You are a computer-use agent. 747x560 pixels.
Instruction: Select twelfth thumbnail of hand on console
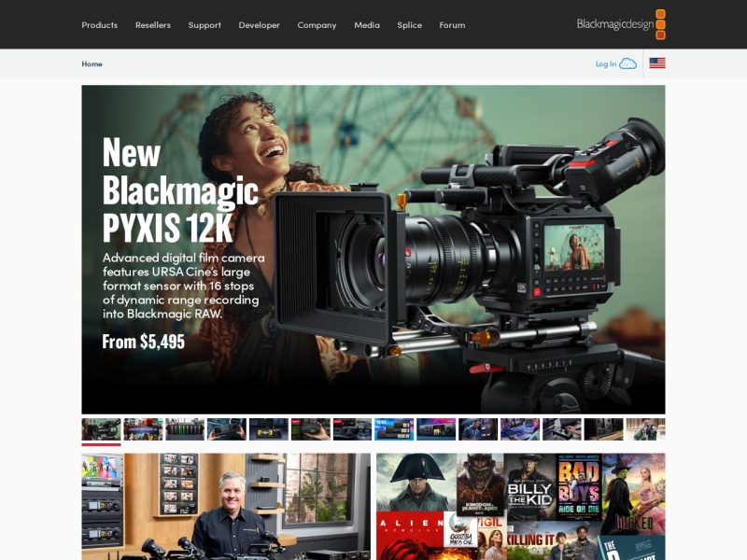point(562,429)
